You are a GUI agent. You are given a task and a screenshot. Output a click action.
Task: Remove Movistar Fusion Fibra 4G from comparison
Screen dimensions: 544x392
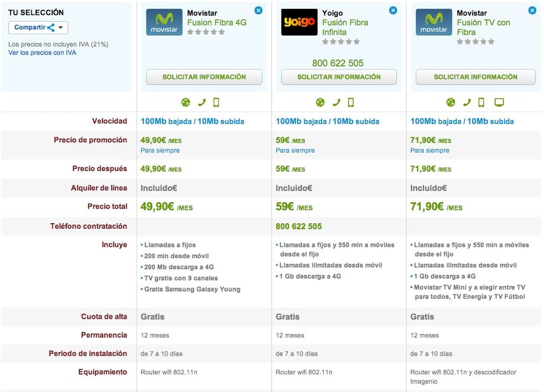pyautogui.click(x=258, y=11)
